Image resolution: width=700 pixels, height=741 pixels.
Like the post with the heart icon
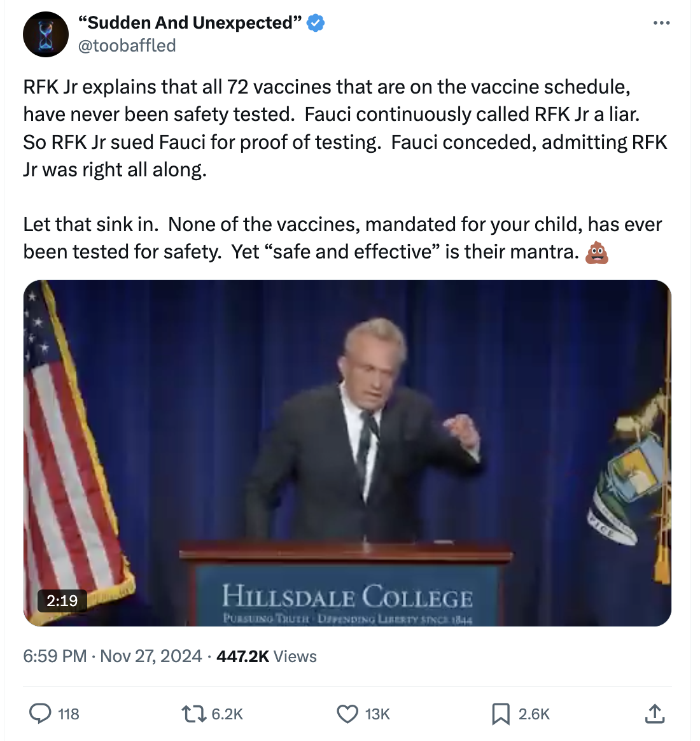pyautogui.click(x=347, y=714)
